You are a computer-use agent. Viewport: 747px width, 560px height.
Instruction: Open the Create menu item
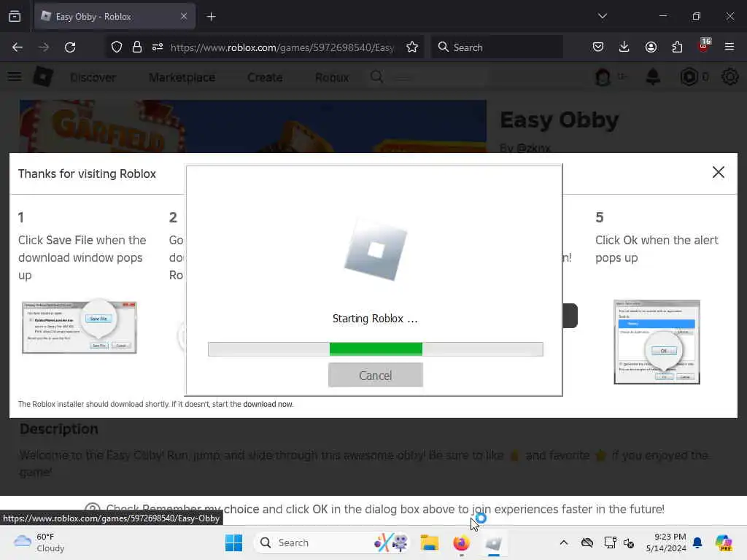tap(265, 77)
